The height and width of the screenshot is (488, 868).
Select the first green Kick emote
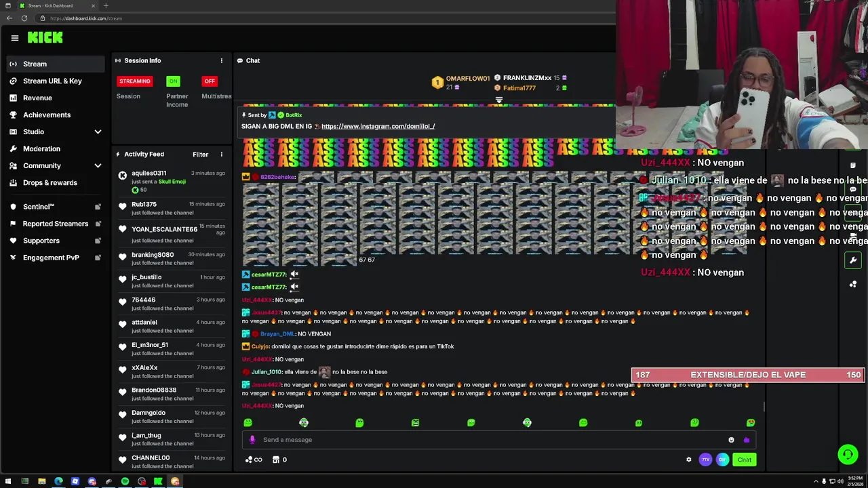click(x=248, y=423)
